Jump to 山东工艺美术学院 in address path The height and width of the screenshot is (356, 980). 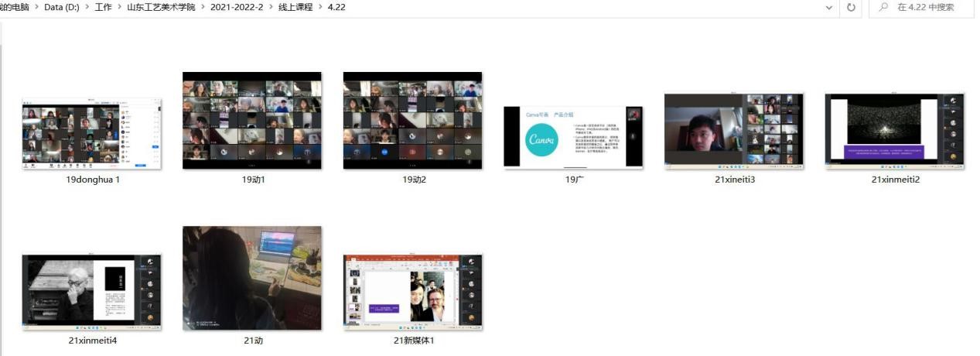(x=160, y=8)
